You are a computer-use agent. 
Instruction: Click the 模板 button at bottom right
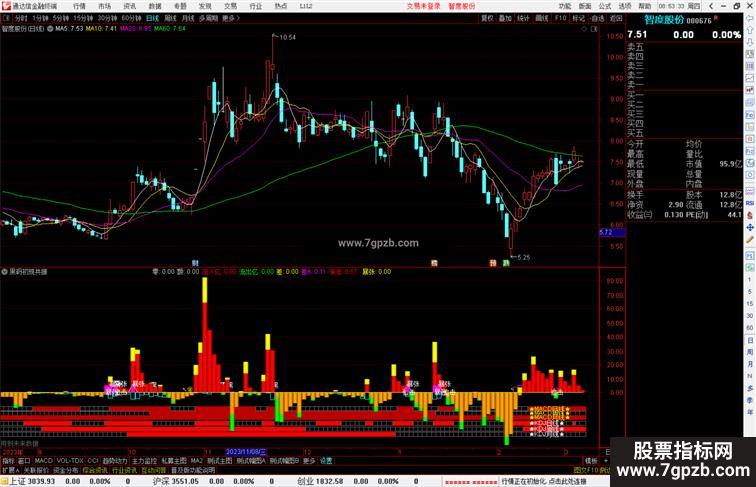pos(591,461)
